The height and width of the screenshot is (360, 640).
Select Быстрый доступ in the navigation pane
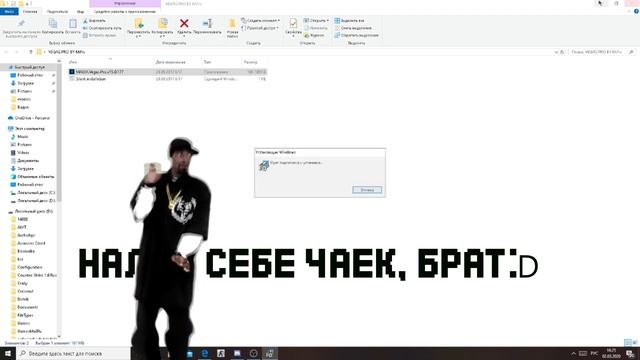tap(29, 67)
